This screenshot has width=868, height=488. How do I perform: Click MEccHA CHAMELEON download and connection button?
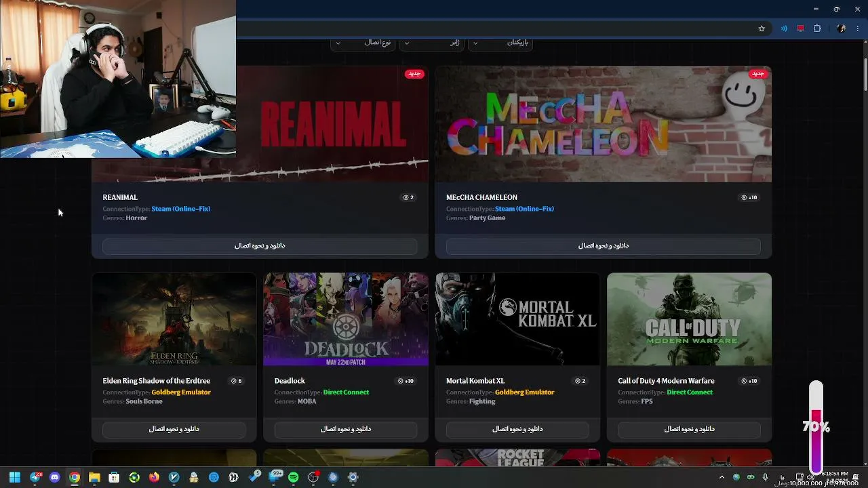604,245
